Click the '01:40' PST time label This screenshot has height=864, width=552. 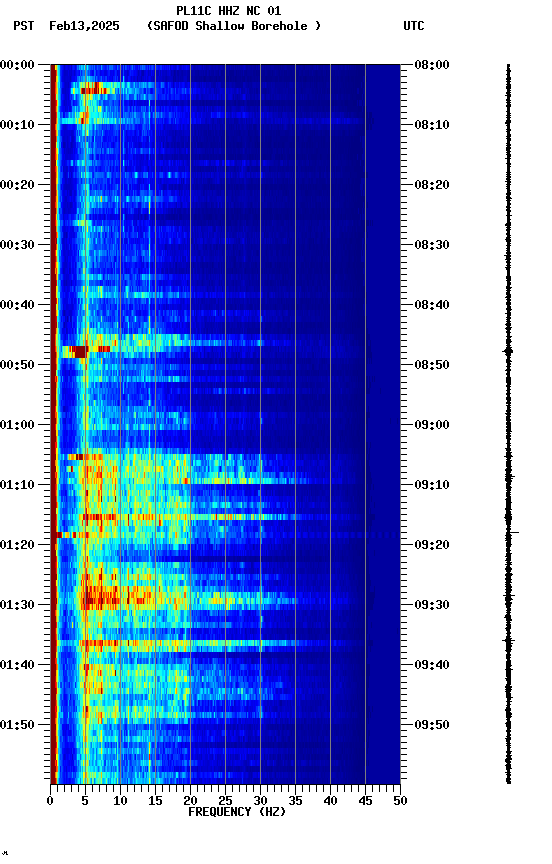pos(17,665)
